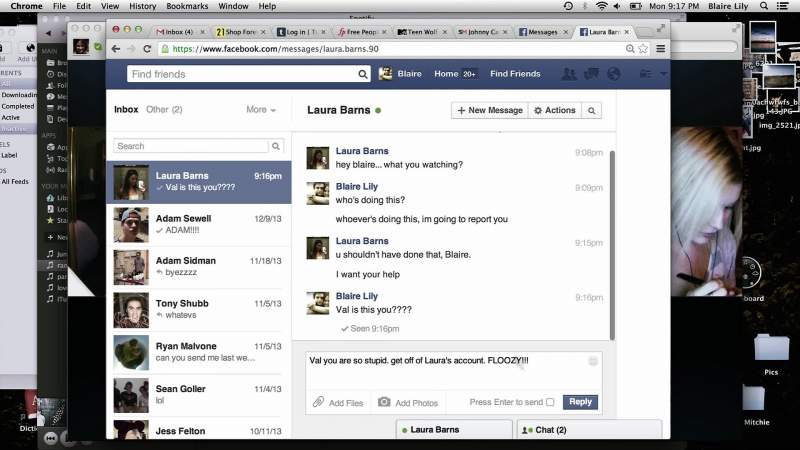Screen dimensions: 800x450
Task: Reload the page with refresh icon
Action: point(147,49)
